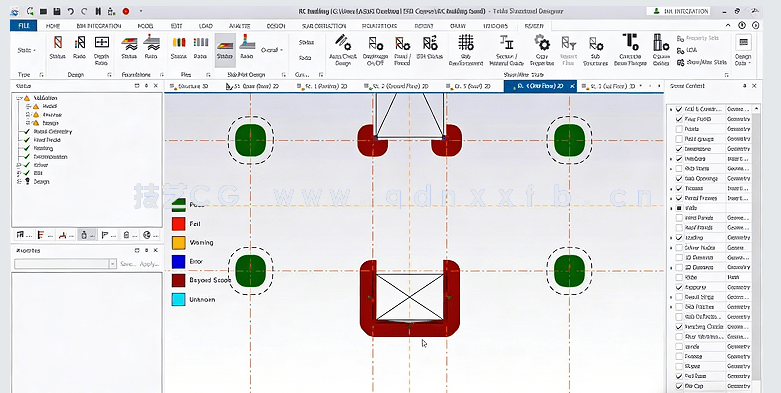
Task: Collapse the Validation node in Status tree
Action: click(x=19, y=99)
